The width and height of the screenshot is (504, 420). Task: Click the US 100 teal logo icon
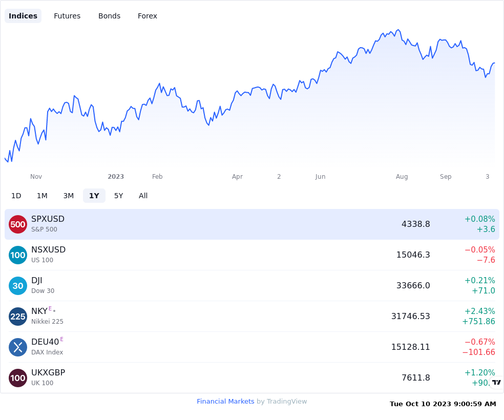click(18, 255)
